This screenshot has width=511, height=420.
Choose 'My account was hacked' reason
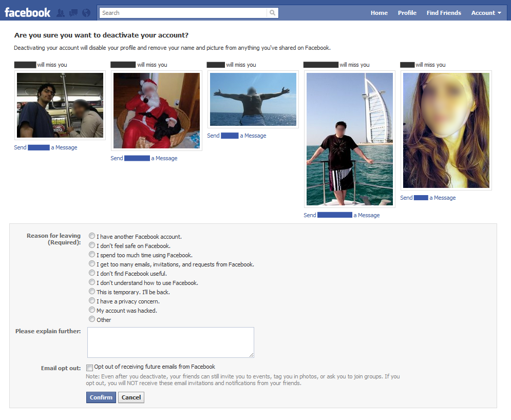[92, 310]
